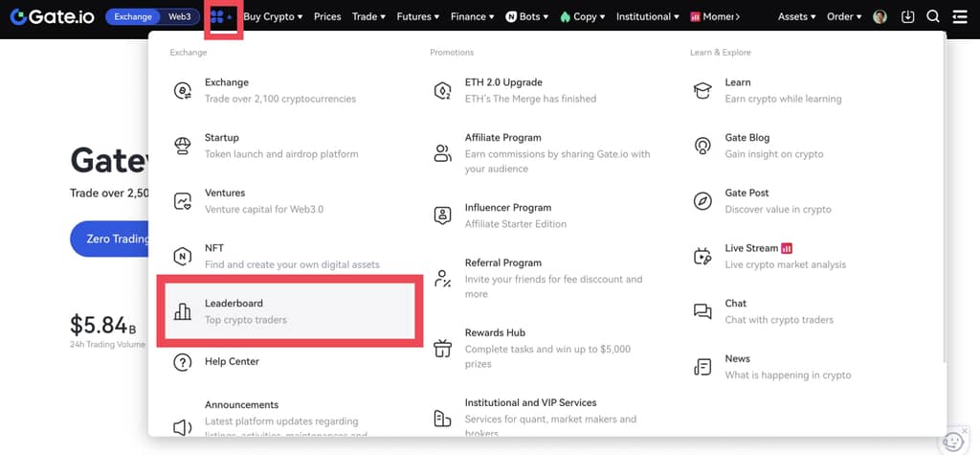
Task: Click the search magnifier icon in header
Action: [933, 16]
